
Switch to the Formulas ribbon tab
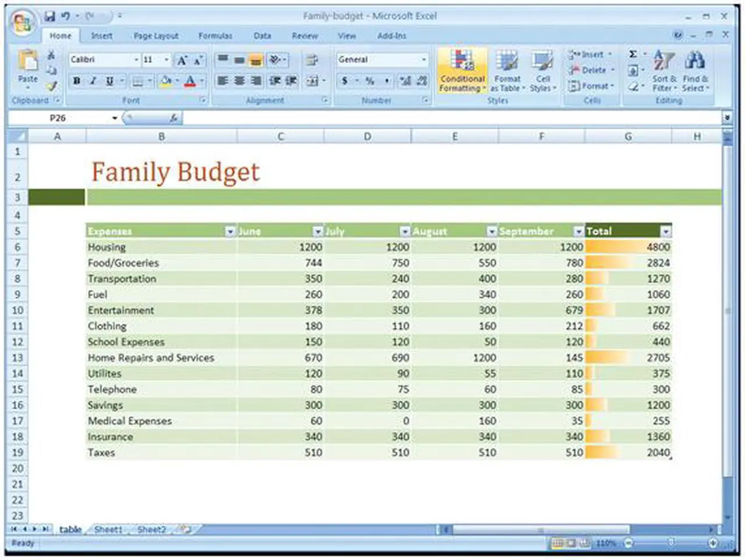[215, 36]
